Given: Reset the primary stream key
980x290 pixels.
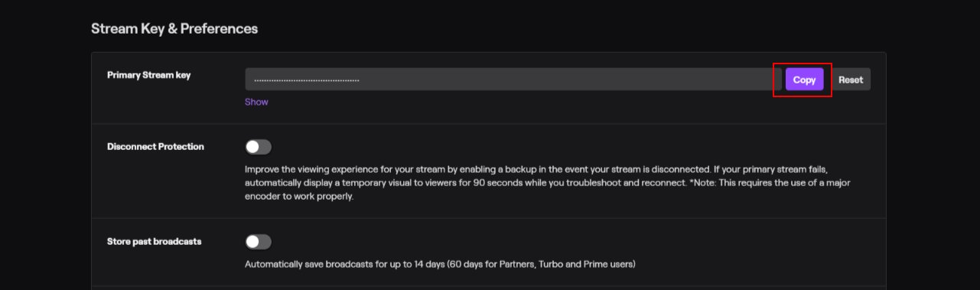Looking at the screenshot, I should (x=850, y=80).
